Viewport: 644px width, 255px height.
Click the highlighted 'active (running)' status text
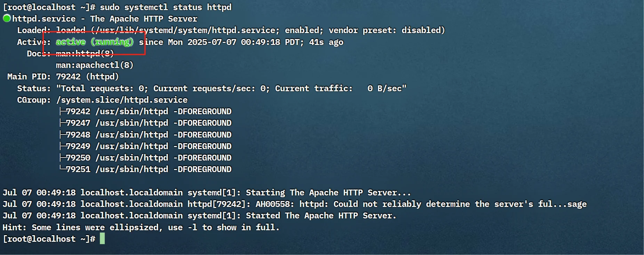coord(95,42)
